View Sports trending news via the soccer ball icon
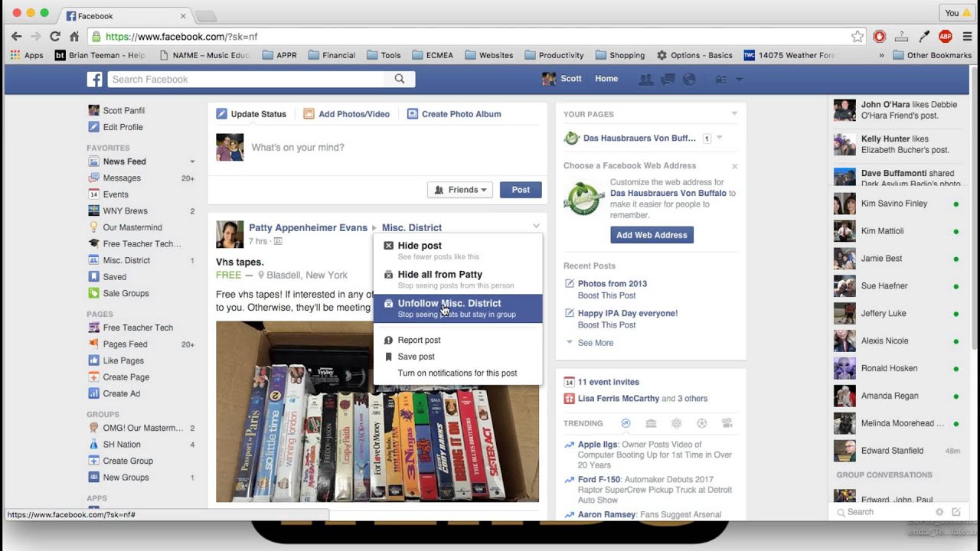This screenshot has width=980, height=551. (x=701, y=422)
